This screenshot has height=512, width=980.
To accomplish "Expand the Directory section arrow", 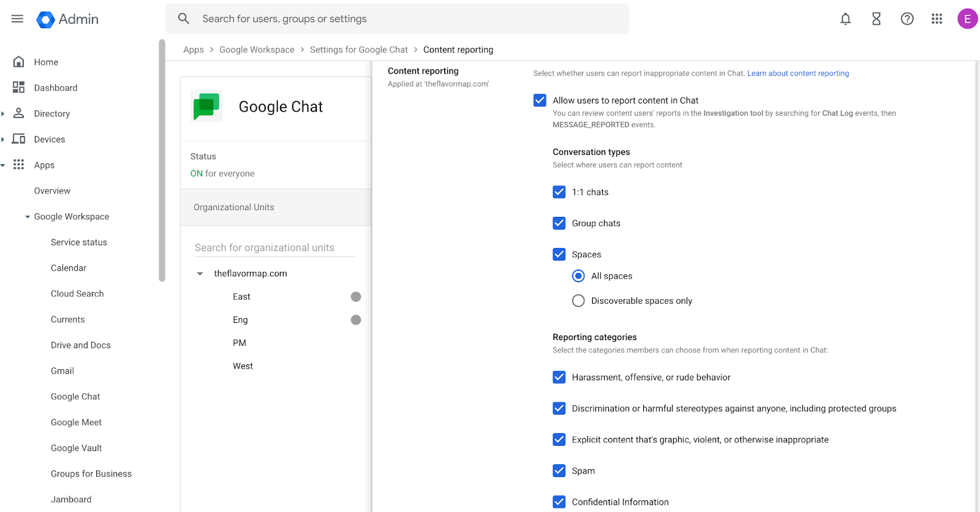I will coord(2,113).
